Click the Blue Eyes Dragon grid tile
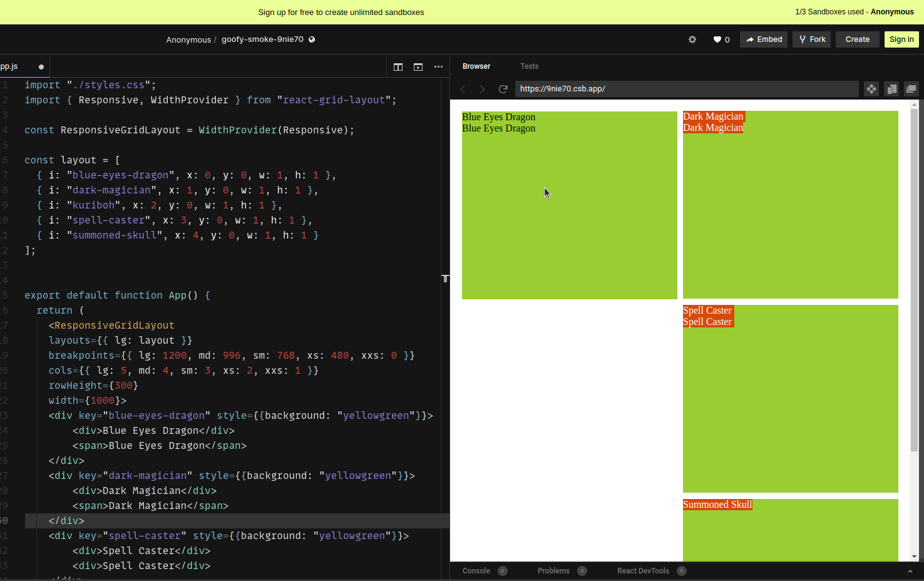924x581 pixels. pos(570,205)
